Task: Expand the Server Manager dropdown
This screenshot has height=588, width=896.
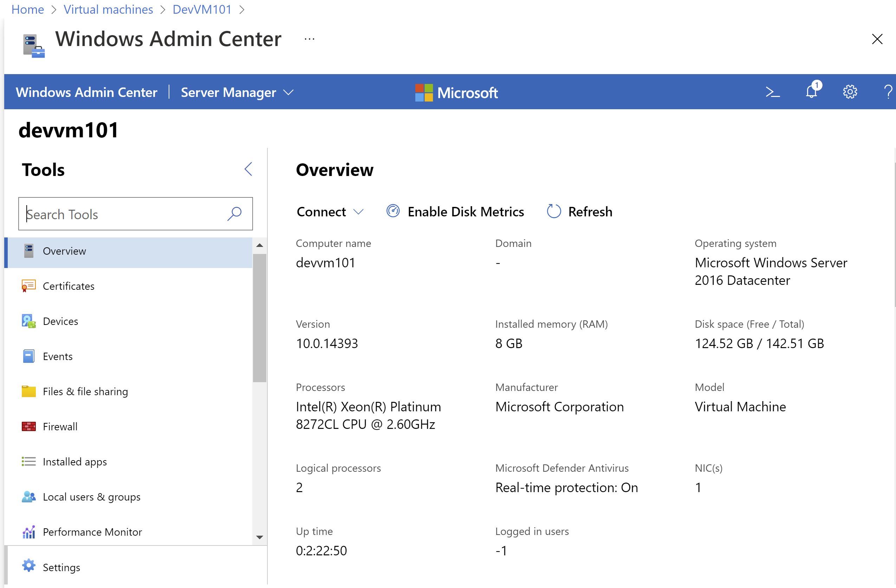Action: [237, 93]
